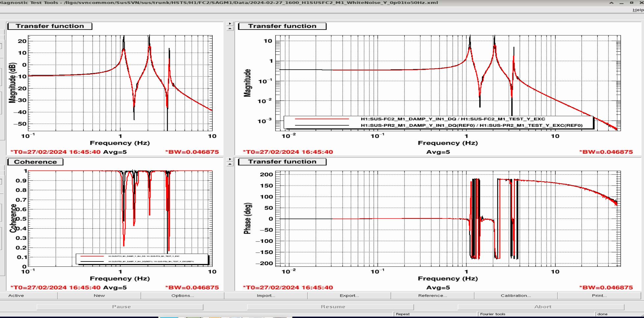This screenshot has height=318, width=644.
Task: Click the Active button
Action: pos(16,296)
